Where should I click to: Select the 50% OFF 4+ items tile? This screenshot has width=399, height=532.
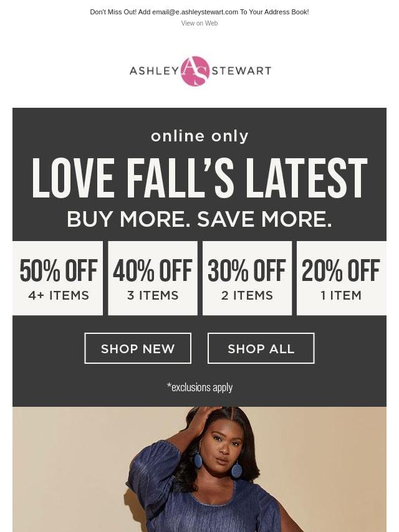tap(58, 278)
